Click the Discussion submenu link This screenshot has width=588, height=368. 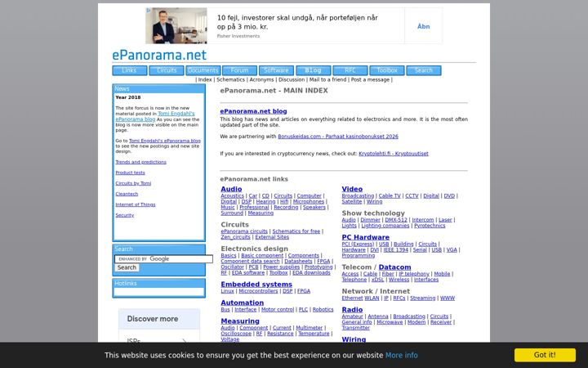pyautogui.click(x=292, y=79)
